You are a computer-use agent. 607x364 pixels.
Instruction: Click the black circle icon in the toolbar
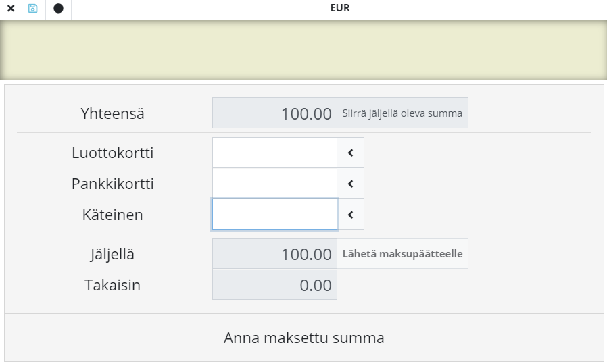[x=58, y=9]
